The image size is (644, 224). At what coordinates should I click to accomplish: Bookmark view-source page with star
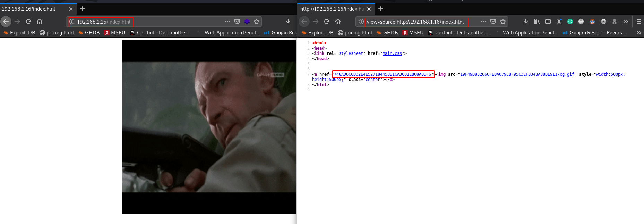[x=503, y=22]
